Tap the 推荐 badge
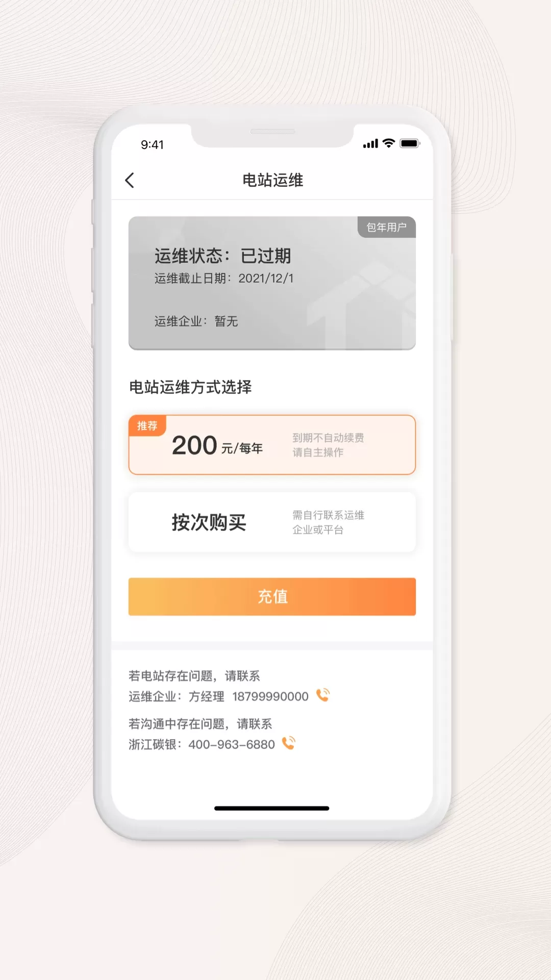This screenshot has height=980, width=551. coord(147,426)
